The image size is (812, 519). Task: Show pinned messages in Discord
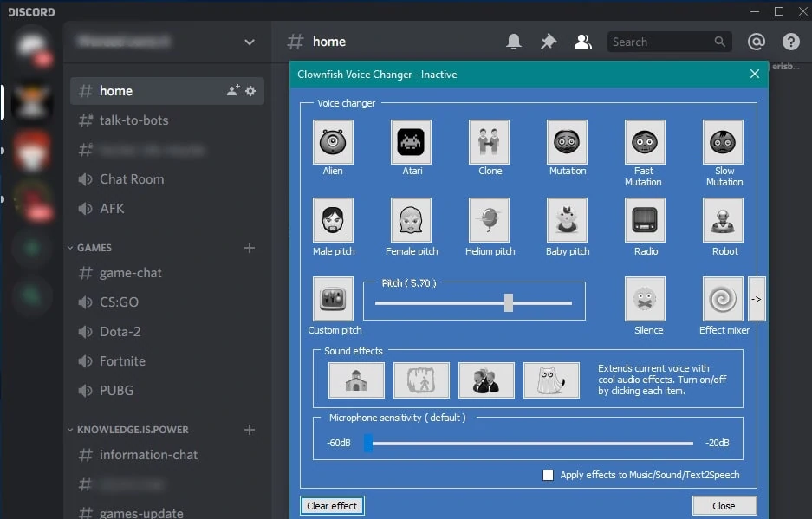click(x=549, y=42)
